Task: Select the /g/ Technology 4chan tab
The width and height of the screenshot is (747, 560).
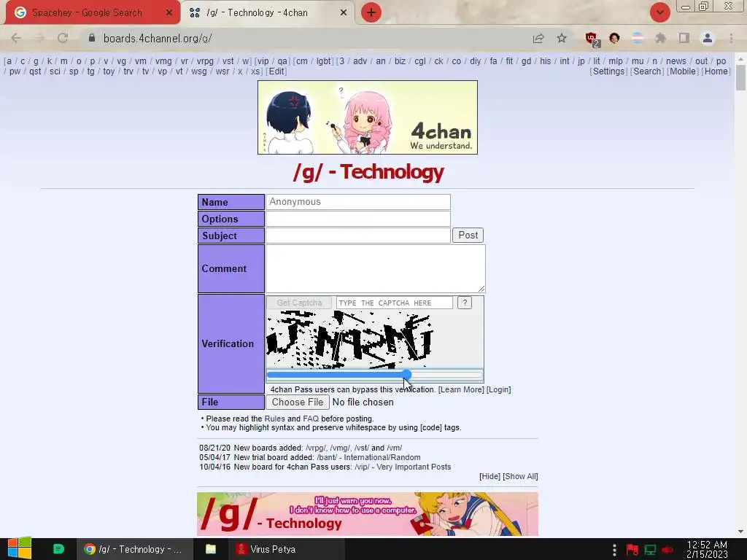Action: click(268, 13)
